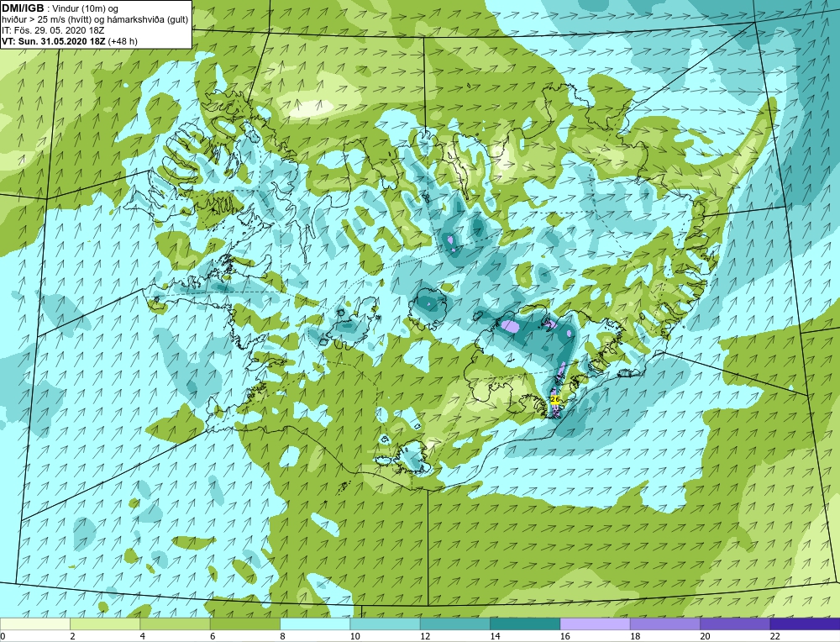This screenshot has width=840, height=642.
Task: Click the lavender 16–18 m/s legend swatch
Action: (596, 624)
